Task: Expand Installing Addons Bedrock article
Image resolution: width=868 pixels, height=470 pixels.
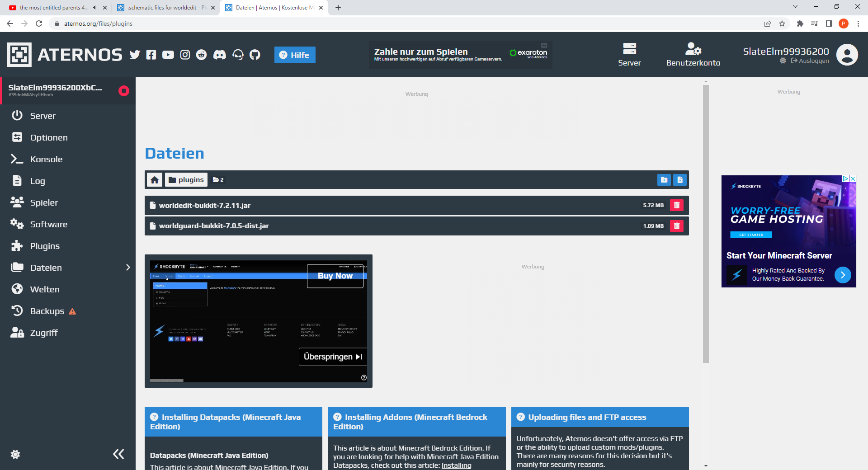Action: click(416, 422)
